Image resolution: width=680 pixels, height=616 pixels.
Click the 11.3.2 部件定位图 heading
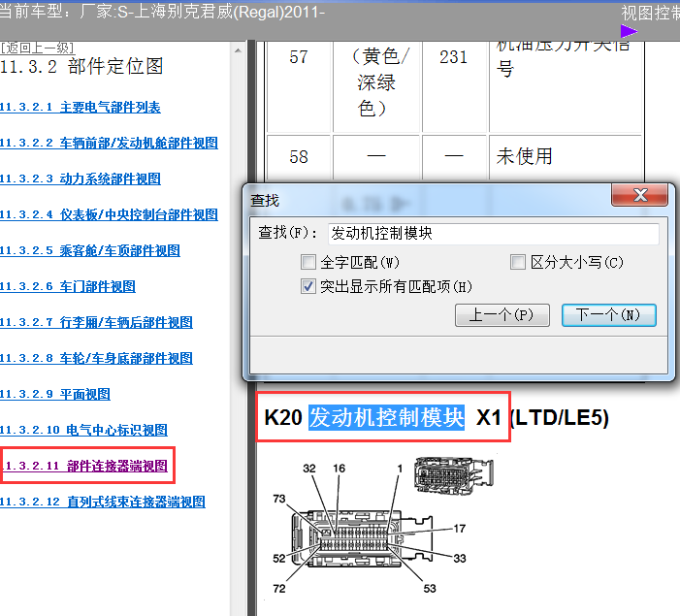tap(81, 66)
